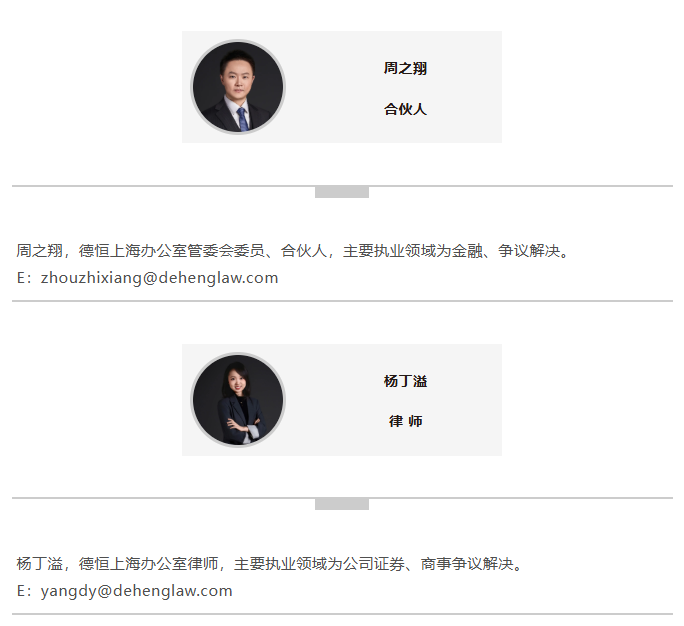Click Yang Dingyi's circular portrait photo
Viewport: 684px width, 626px height.
[x=238, y=400]
